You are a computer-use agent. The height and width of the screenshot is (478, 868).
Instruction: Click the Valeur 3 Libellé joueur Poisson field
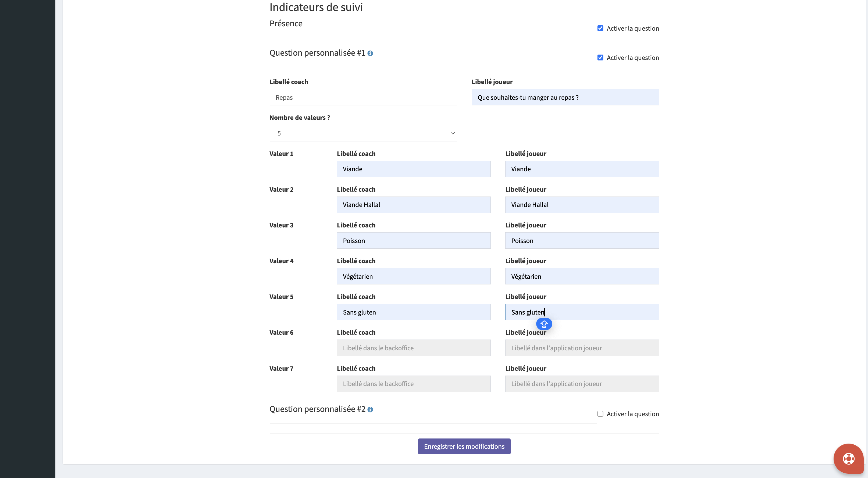click(x=582, y=241)
